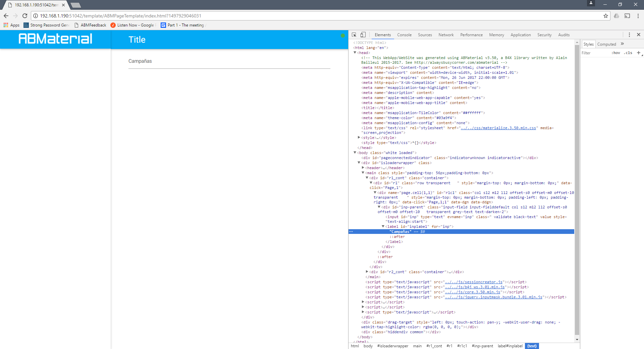Image resolution: width=644 pixels, height=349 pixels.
Task: Go back using the browser back arrow
Action: 6,16
